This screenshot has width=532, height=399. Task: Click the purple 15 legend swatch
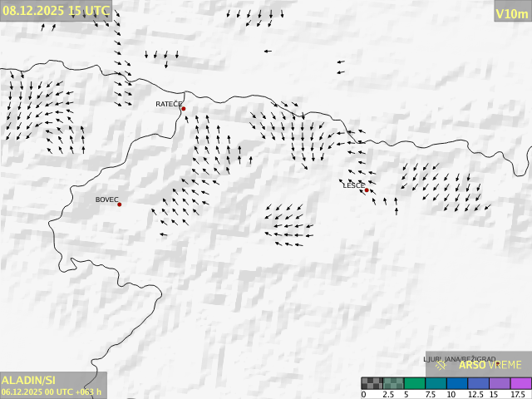(500, 383)
